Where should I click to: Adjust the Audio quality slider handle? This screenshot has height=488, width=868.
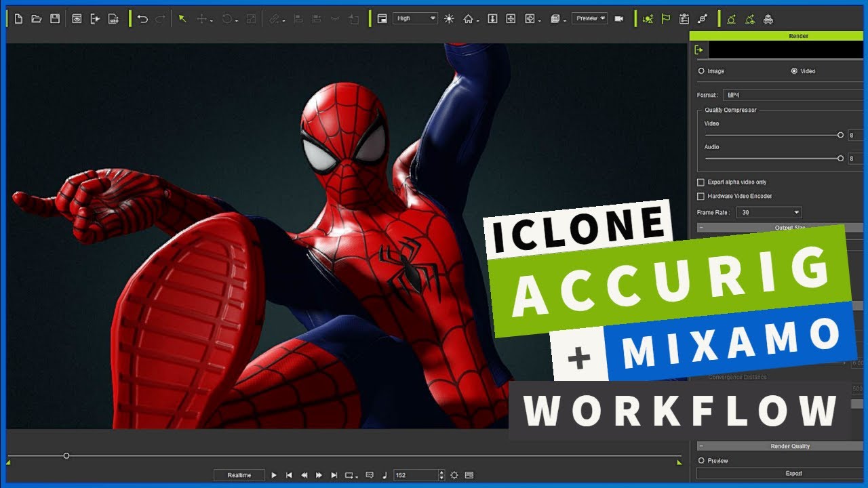point(840,158)
